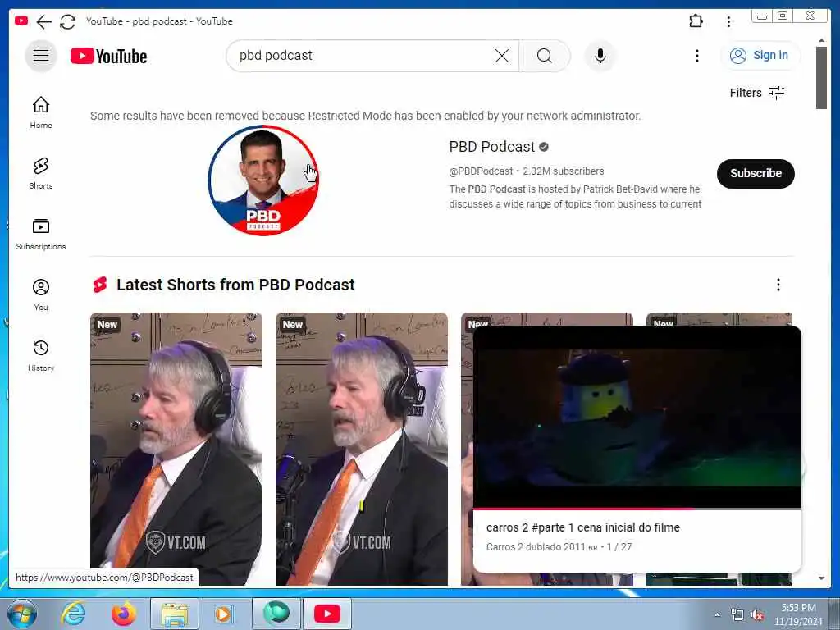Image resolution: width=840 pixels, height=630 pixels.
Task: Open first Short thumbnail
Action: point(176,449)
